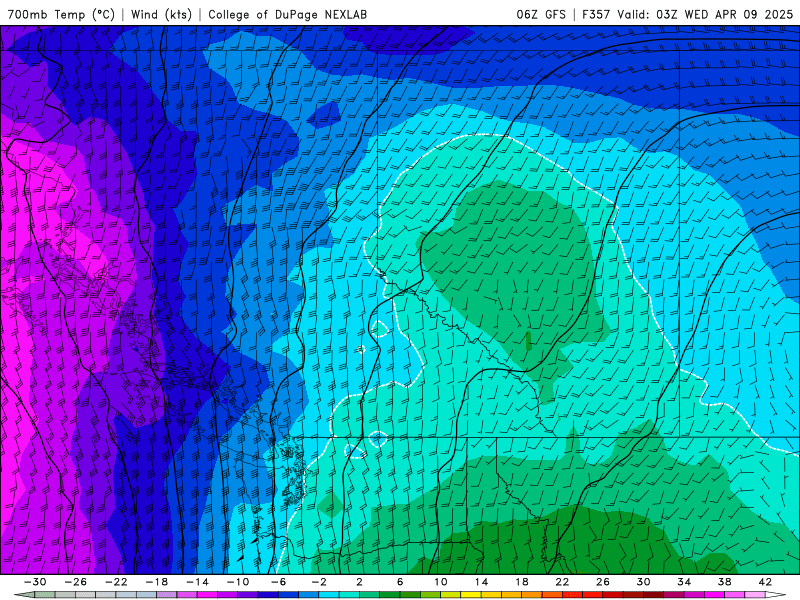Click the gray left arrow end of color bar
Screen dimensions: 800x600
24,595
